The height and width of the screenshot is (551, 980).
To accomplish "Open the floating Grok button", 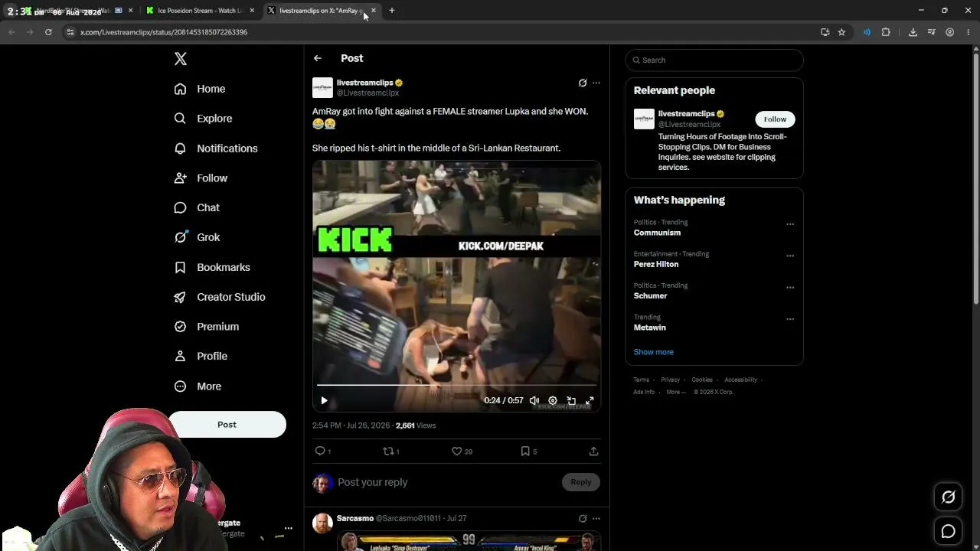I will (948, 497).
